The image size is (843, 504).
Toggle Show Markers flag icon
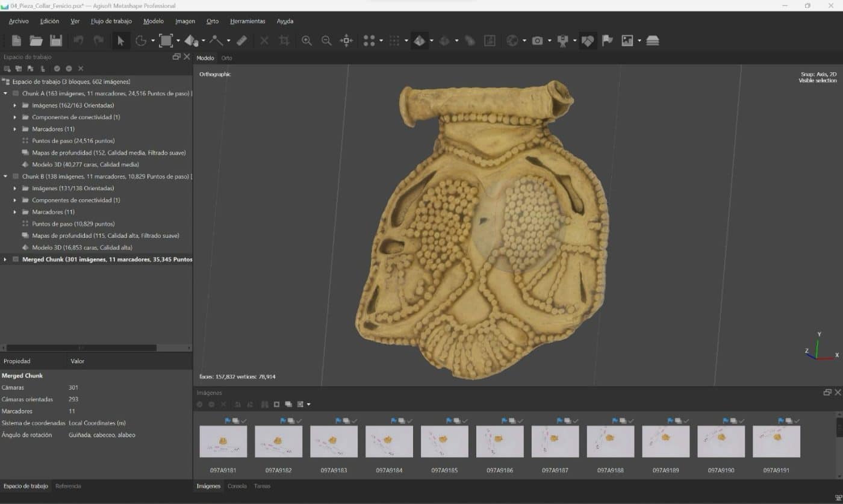click(x=608, y=41)
